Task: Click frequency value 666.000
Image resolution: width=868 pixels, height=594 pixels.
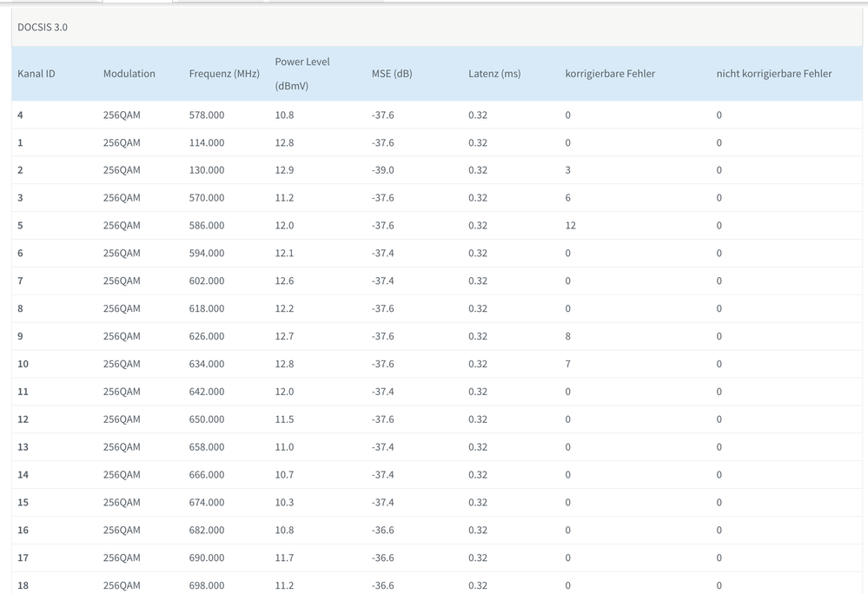Action: pyautogui.click(x=207, y=474)
